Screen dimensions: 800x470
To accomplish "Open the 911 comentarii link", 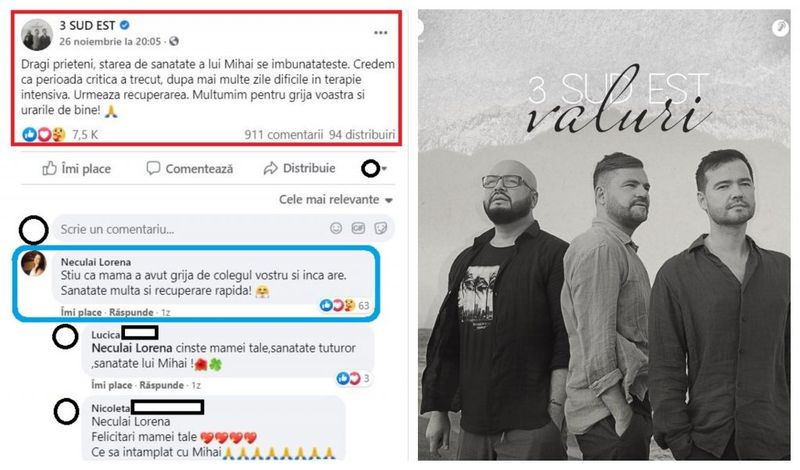I will (x=284, y=135).
